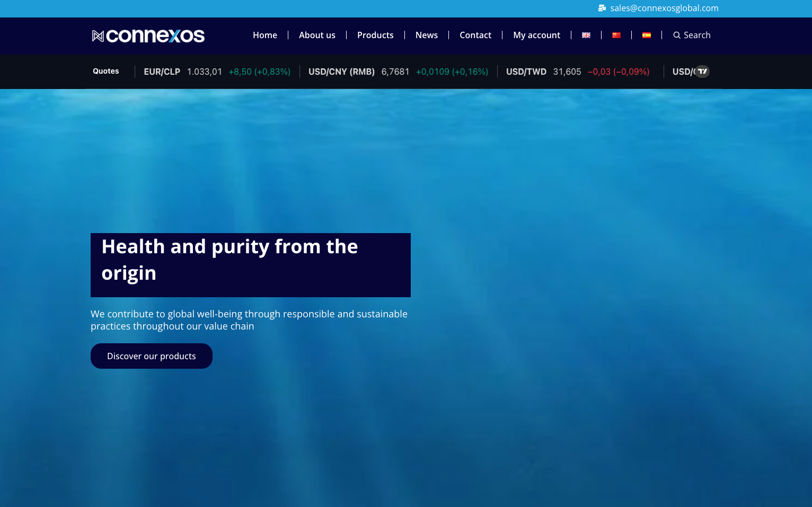
Task: Click the "We contribute to global well-being" paragraph
Action: coord(249,320)
